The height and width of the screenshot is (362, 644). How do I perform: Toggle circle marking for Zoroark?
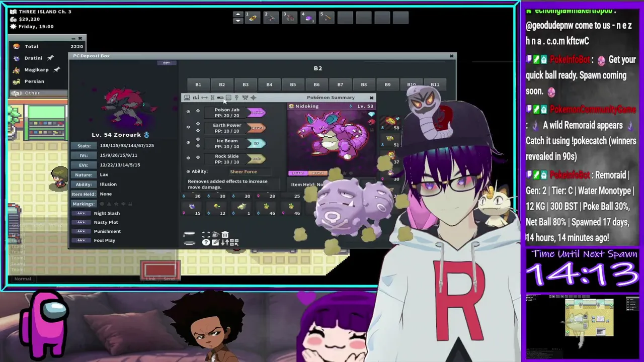102,204
